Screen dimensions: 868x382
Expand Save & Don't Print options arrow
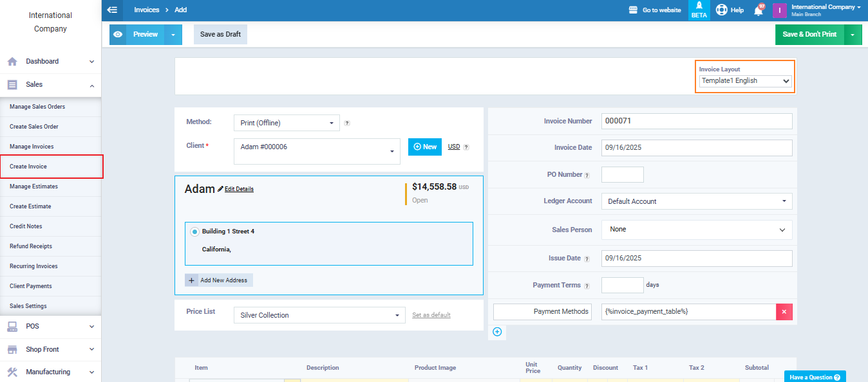coord(853,35)
